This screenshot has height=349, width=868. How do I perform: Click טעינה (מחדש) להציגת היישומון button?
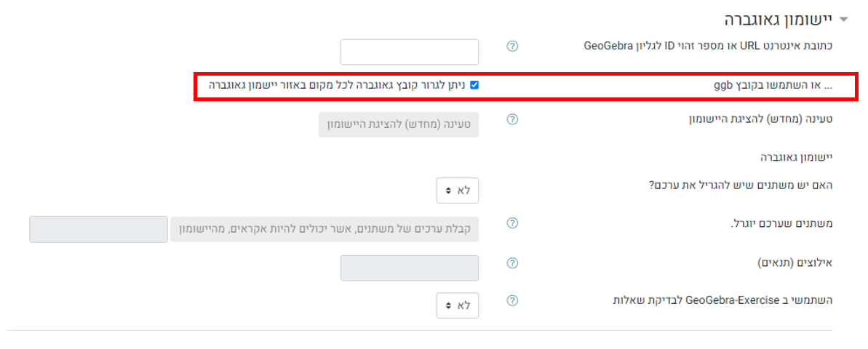click(x=399, y=124)
